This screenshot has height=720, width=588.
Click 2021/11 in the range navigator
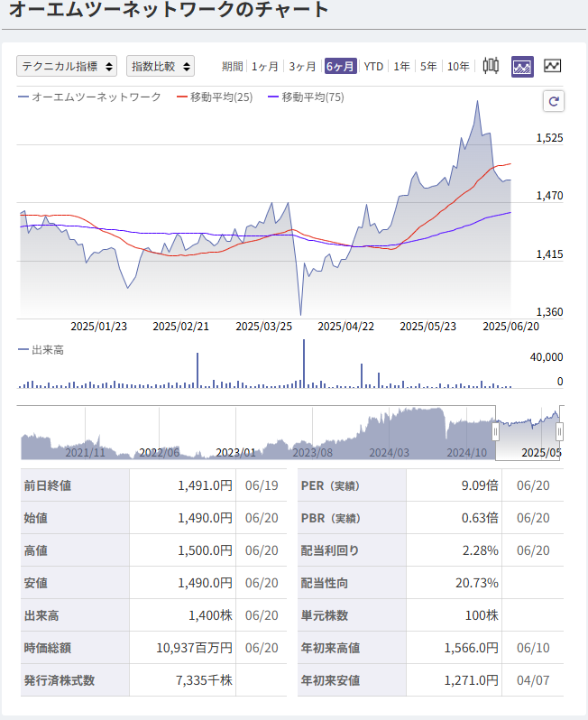tap(85, 453)
